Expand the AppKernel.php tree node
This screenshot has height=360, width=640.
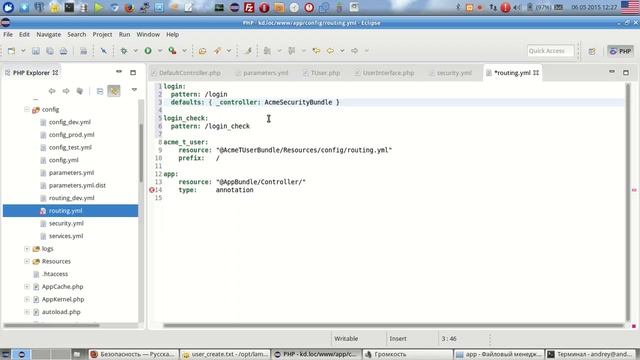27,299
